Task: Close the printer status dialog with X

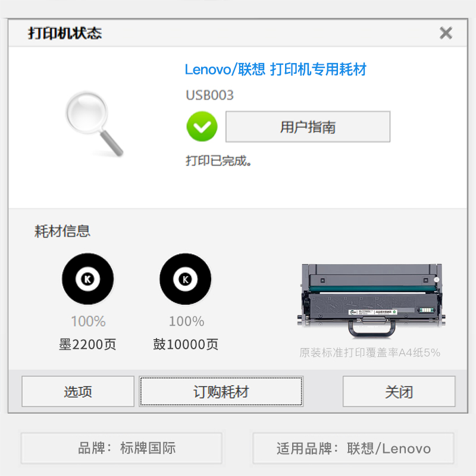Action: 446,33
